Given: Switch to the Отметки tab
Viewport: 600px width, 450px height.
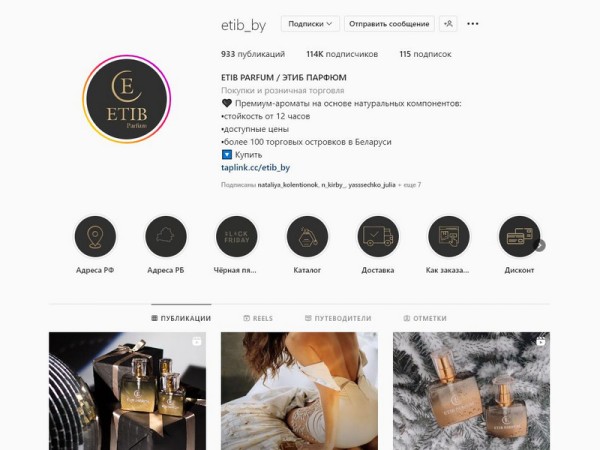Looking at the screenshot, I should coord(425,318).
